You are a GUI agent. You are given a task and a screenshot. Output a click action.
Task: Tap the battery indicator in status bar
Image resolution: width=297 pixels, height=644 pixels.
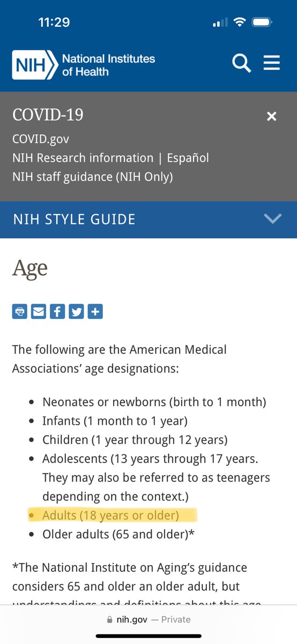click(264, 23)
